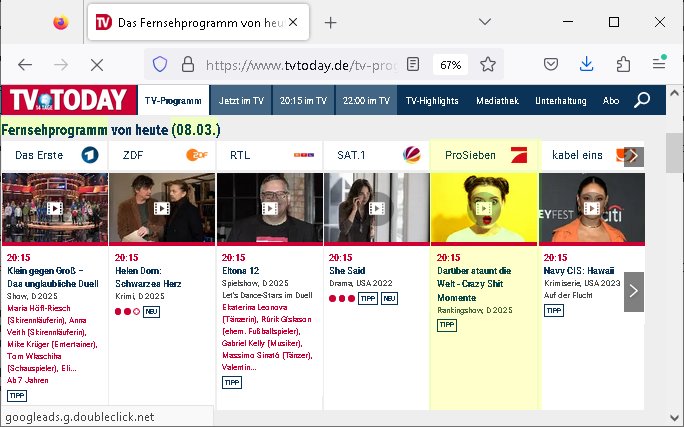Click the site search magnifier icon
This screenshot has height=427, width=684.
(x=642, y=100)
